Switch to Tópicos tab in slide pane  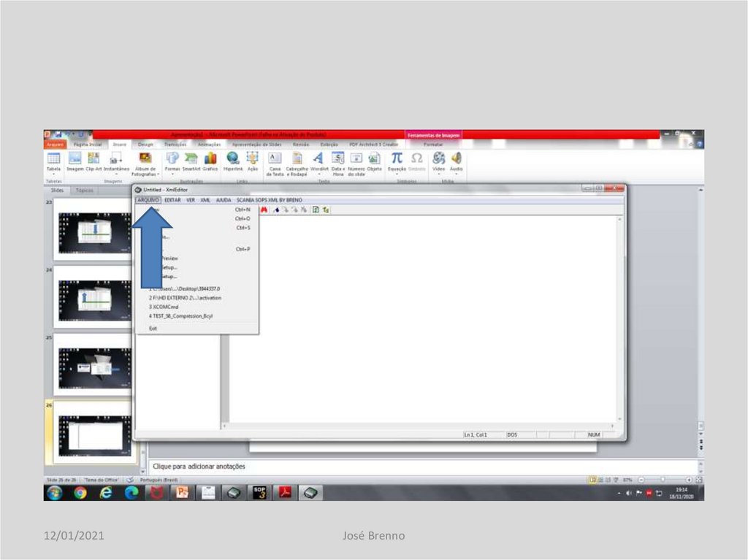tap(85, 191)
